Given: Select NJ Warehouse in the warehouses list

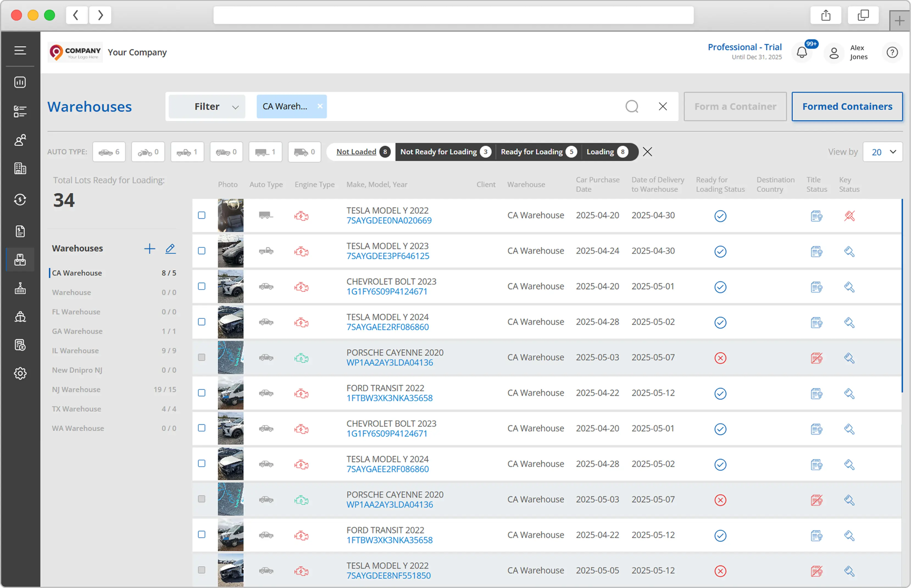Looking at the screenshot, I should pos(114,389).
